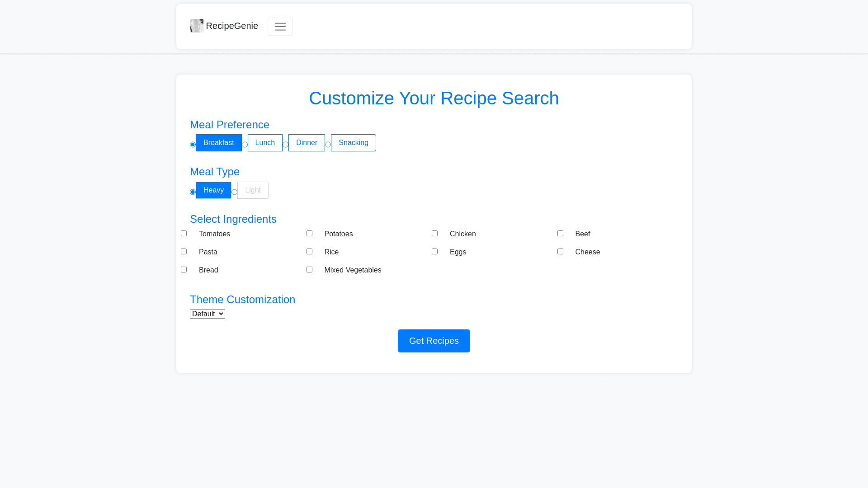Screen dimensions: 868x488
Task: Check the Beef ingredient box
Action: [560, 234]
